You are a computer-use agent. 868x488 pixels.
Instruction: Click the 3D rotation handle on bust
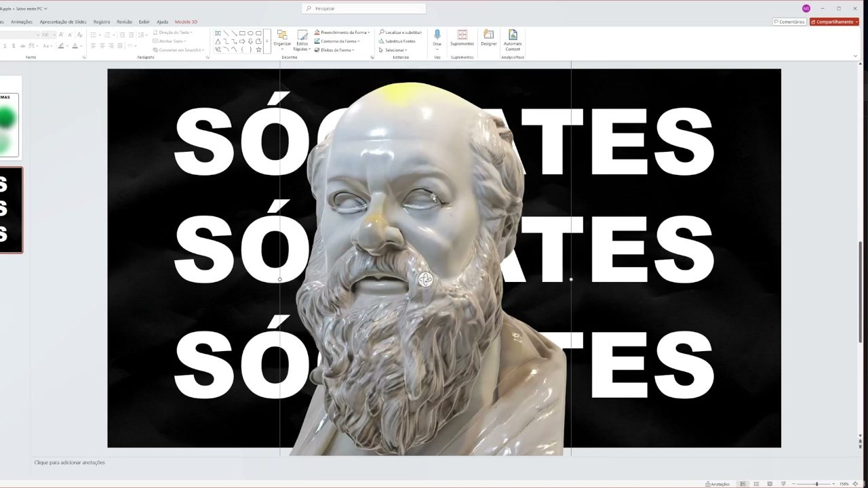point(425,279)
